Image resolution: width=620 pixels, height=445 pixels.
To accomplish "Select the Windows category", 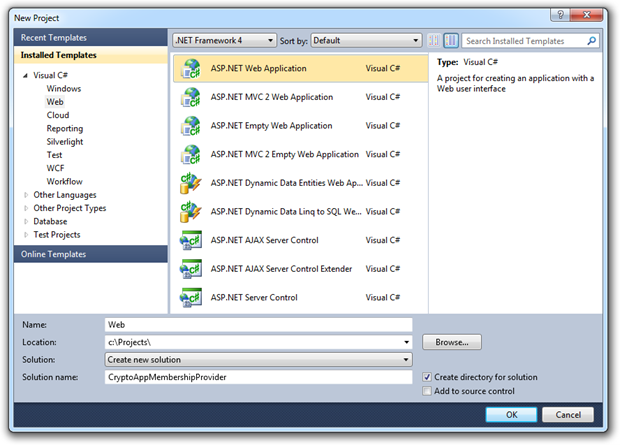I will (64, 89).
